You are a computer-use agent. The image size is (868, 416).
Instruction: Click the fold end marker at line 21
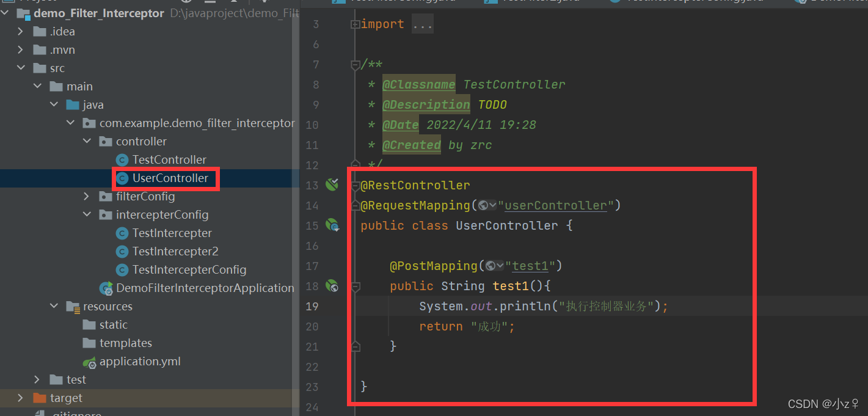355,346
